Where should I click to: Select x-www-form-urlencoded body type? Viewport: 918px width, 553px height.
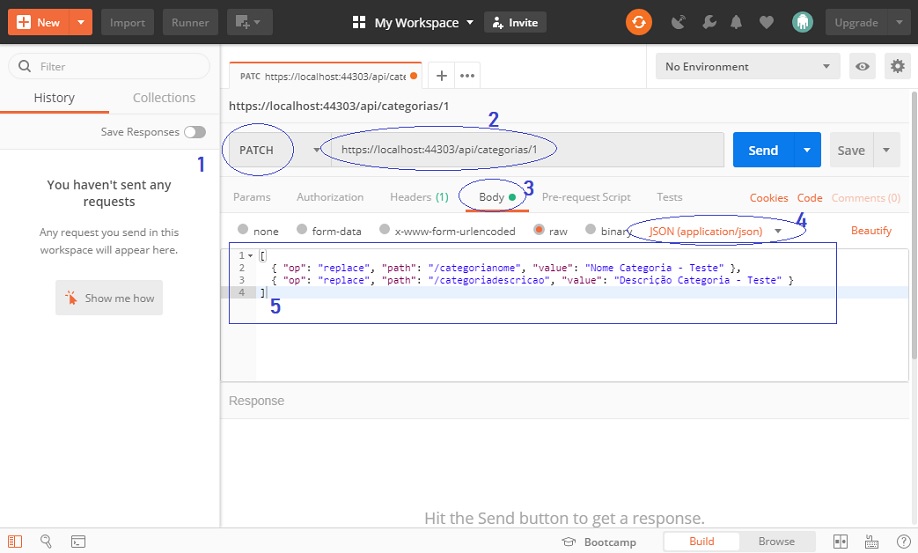pos(384,229)
